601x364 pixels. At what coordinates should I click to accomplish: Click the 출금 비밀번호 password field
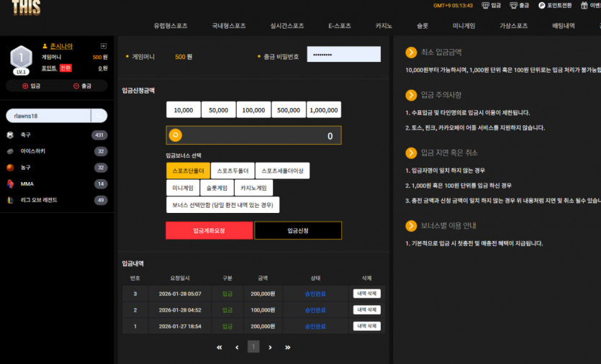coord(344,55)
